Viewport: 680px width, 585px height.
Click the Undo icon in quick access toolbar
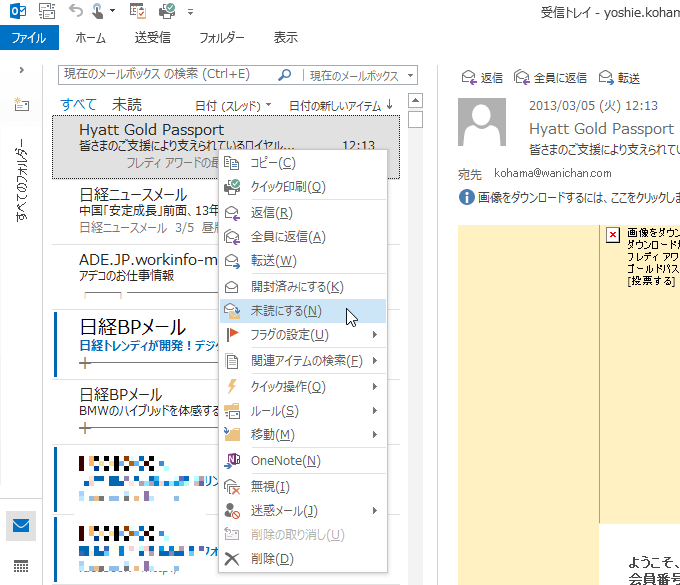click(x=75, y=11)
